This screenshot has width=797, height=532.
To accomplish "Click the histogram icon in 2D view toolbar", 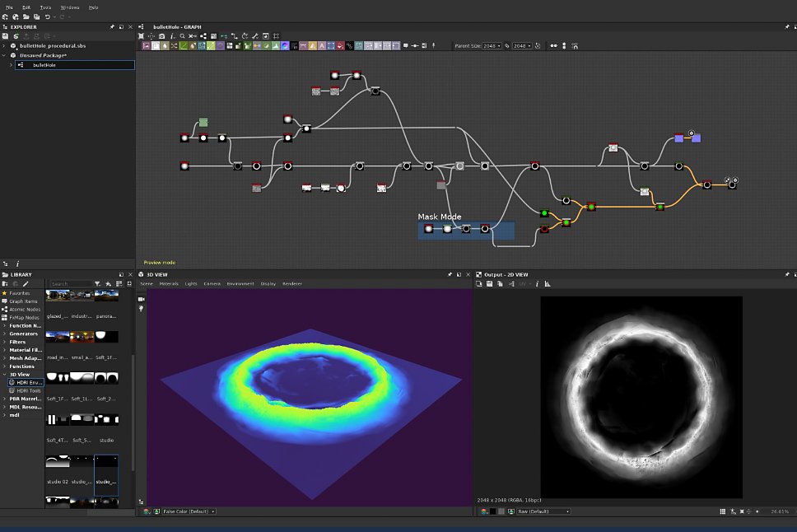I will pyautogui.click(x=548, y=284).
